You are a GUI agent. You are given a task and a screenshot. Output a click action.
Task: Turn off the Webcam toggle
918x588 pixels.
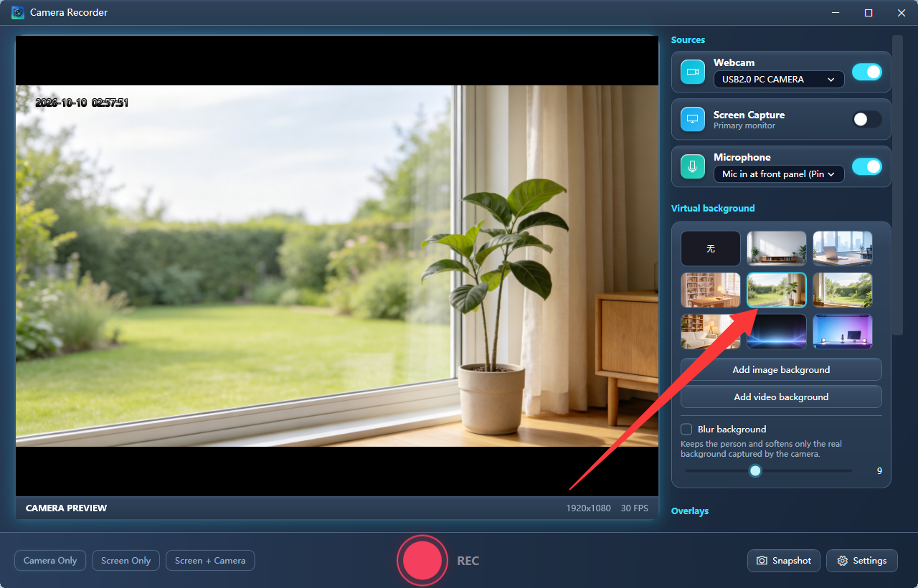pos(867,72)
